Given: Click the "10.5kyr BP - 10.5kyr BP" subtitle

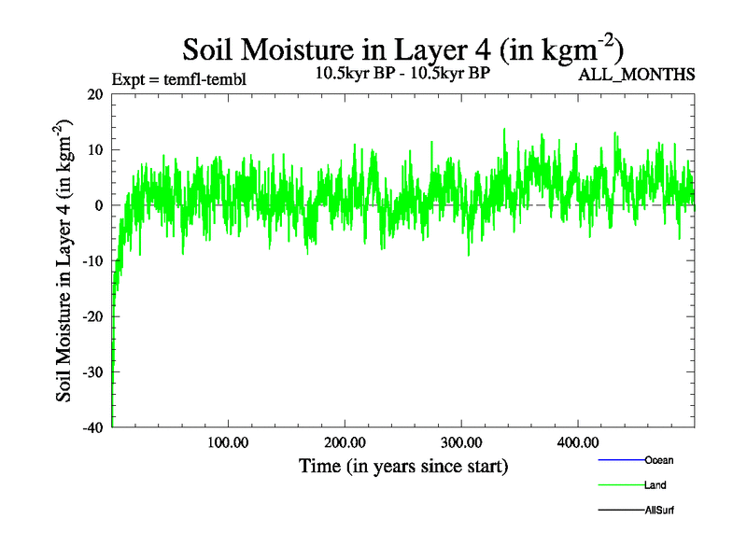Looking at the screenshot, I should [402, 74].
